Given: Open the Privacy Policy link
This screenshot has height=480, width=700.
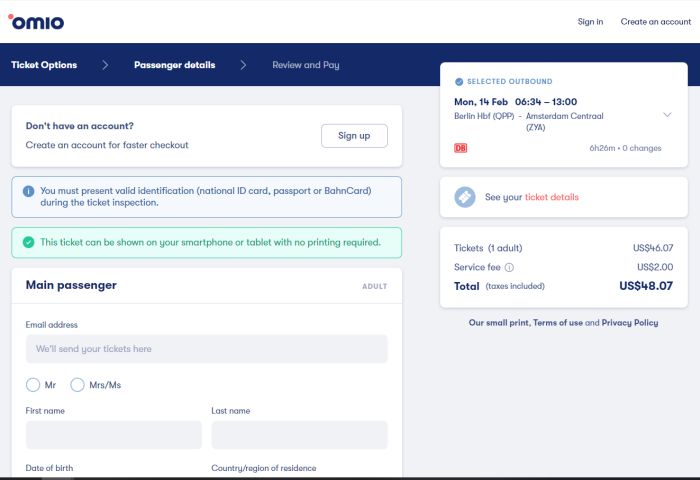Looking at the screenshot, I should (x=630, y=322).
